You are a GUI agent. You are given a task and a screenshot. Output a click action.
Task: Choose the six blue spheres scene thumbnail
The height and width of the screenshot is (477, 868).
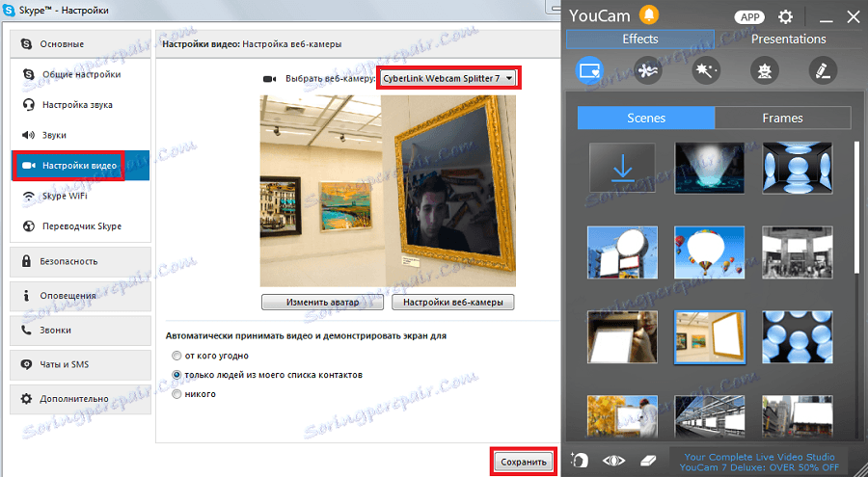[x=798, y=336]
